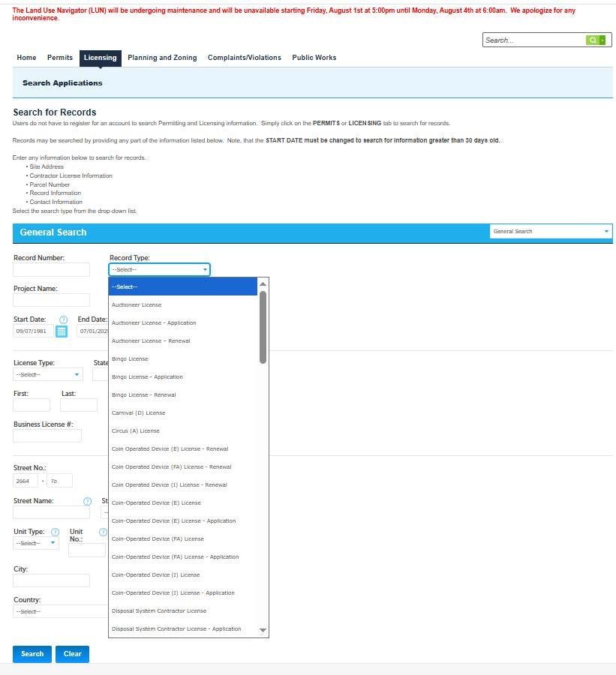616x675 pixels.
Task: Click the Start Date field
Action: [x=33, y=331]
